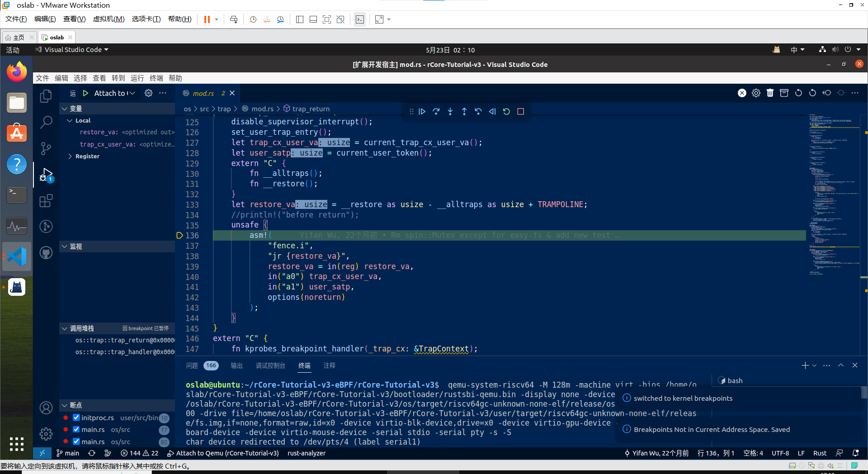The image size is (868, 474).
Task: Open the 运行 menu in VS Code
Action: [137, 78]
